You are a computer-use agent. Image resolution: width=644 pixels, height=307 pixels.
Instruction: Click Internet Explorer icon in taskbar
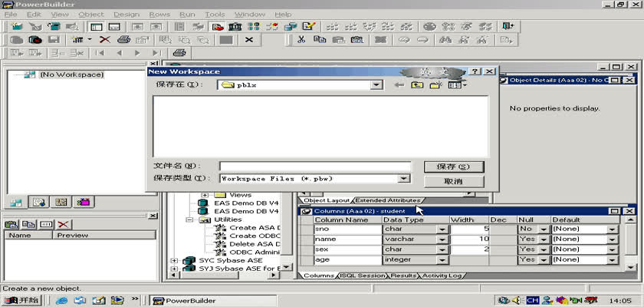(x=61, y=300)
